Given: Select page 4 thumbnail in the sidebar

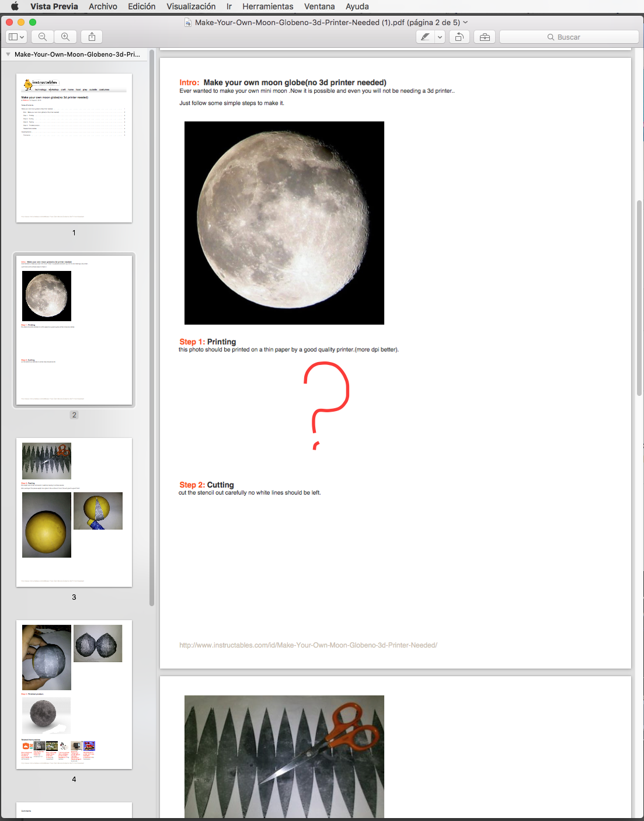Looking at the screenshot, I should pos(74,694).
